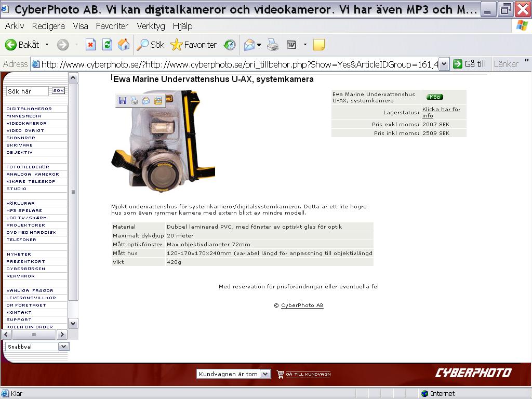The image size is (532, 399).
Task: Click GÅ TILL KUNDVAGN link
Action: pyautogui.click(x=308, y=374)
